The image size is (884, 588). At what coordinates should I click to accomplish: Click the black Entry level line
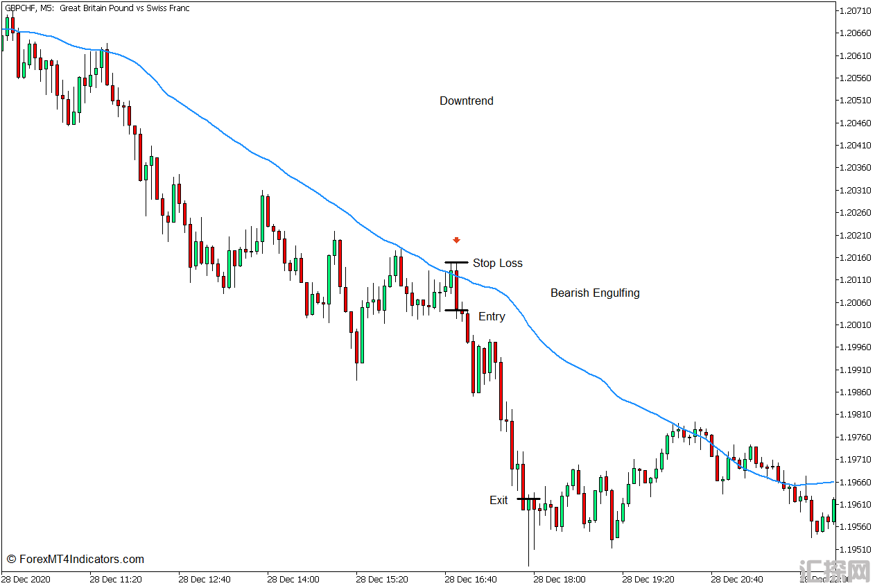456,310
